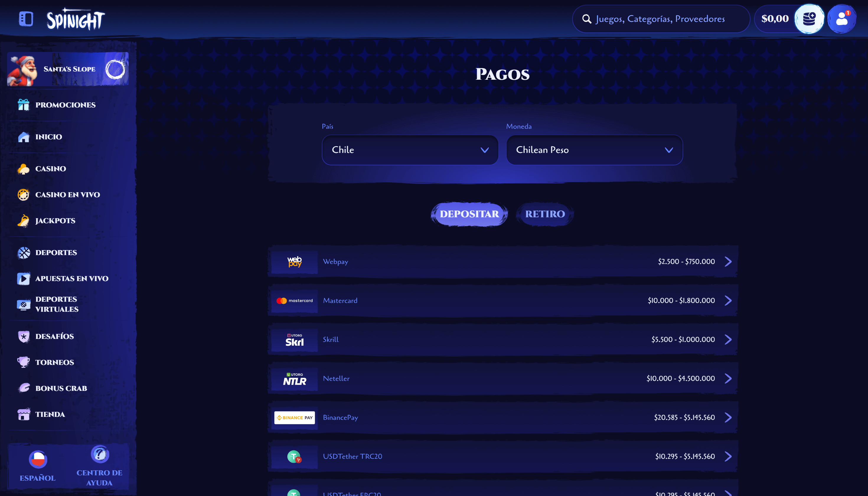Click the BinancePay payment option

click(502, 417)
